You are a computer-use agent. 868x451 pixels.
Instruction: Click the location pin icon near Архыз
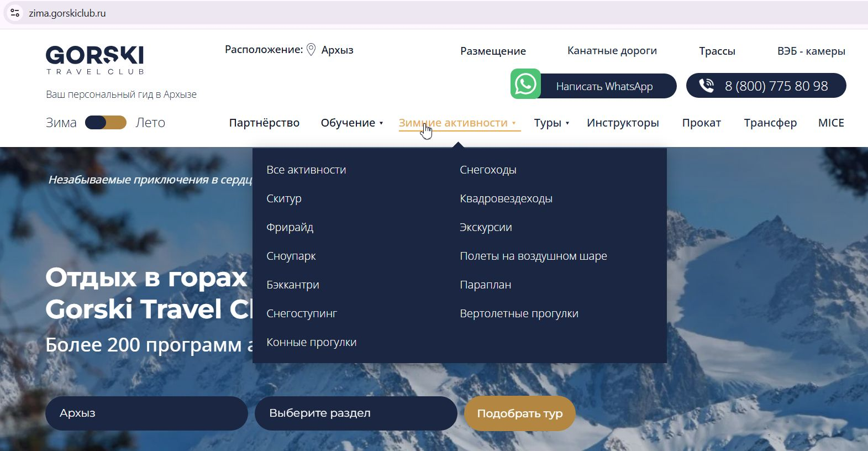(311, 50)
